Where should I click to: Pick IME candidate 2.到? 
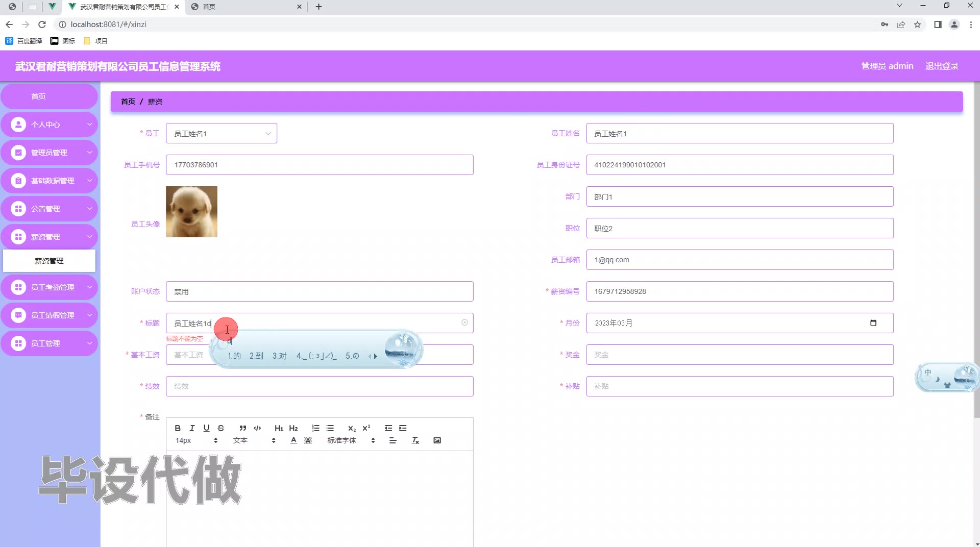coord(256,356)
